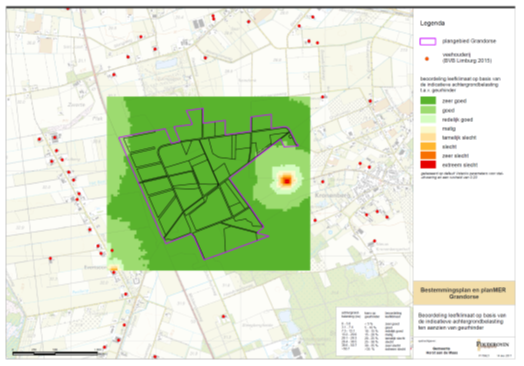Click the 'Kronenberg' place name on the map
Image resolution: width=524 pixels, height=366 pixels.
tap(332, 195)
